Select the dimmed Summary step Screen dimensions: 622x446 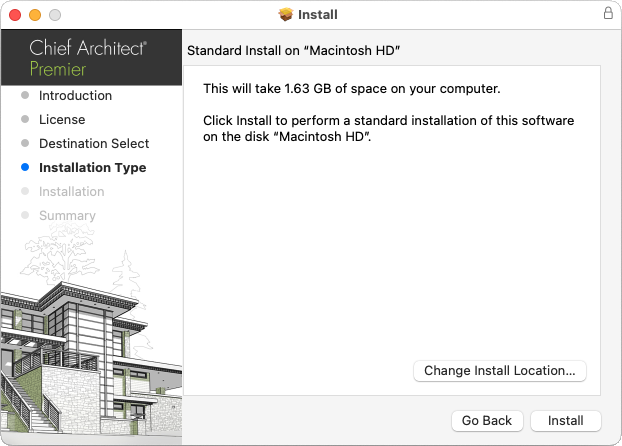point(67,215)
